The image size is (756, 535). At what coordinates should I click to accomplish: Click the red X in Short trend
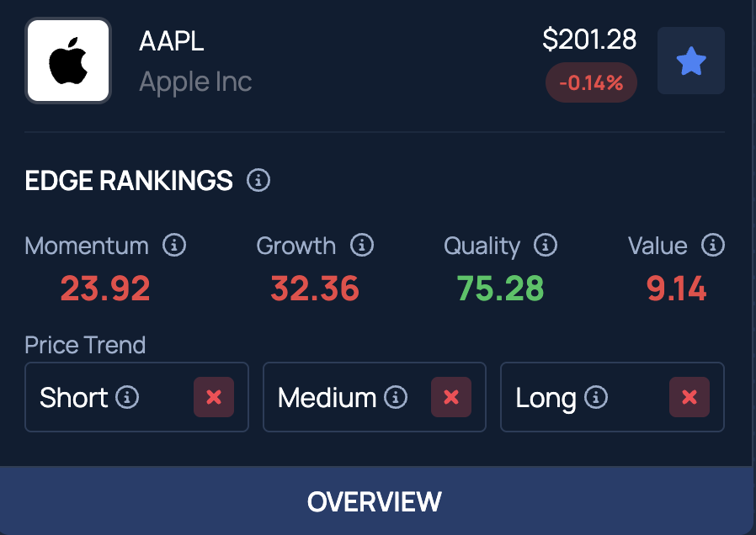click(x=214, y=397)
